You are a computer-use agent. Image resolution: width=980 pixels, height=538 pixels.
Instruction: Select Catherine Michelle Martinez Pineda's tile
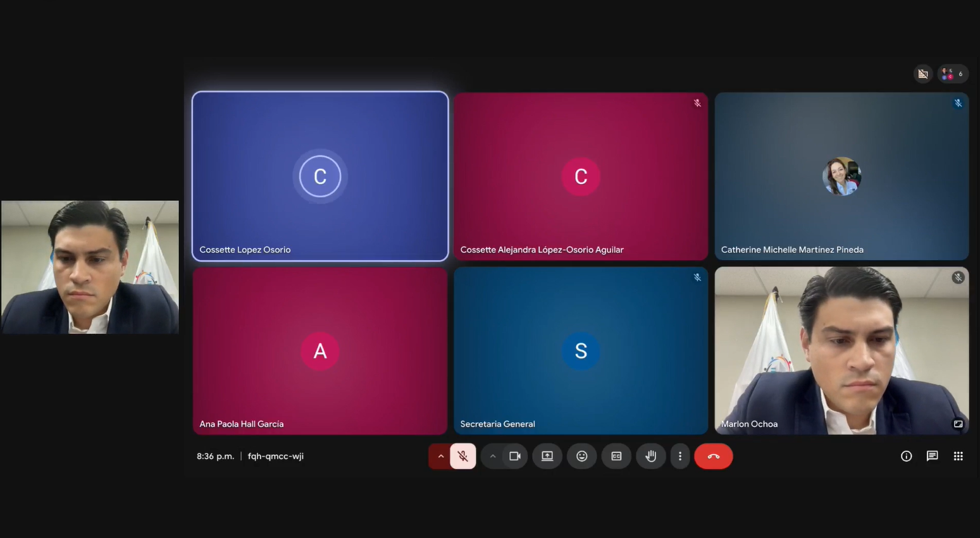click(841, 176)
